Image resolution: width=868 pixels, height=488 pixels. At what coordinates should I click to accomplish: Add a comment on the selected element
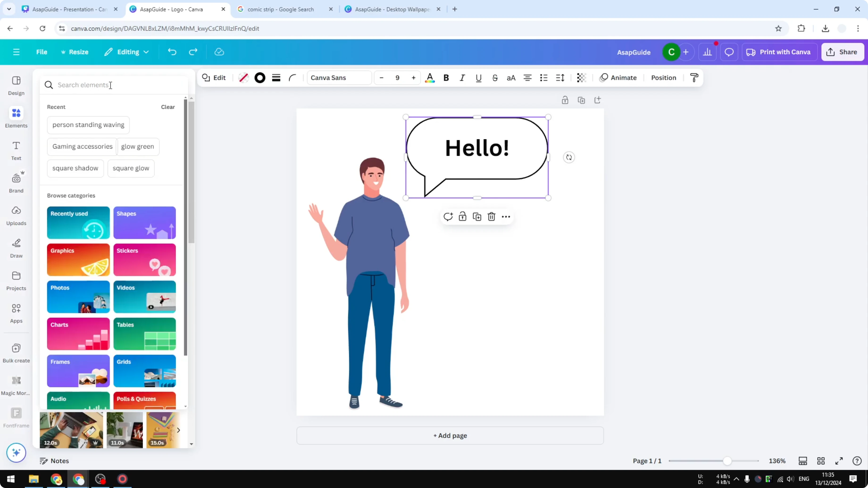point(448,217)
